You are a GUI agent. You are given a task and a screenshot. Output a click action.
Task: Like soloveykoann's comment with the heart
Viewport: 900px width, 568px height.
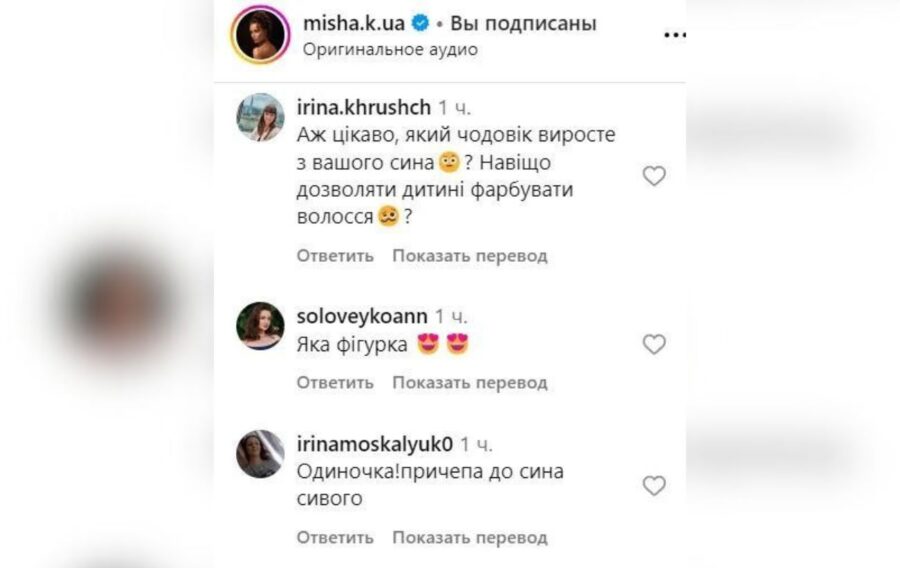[654, 344]
